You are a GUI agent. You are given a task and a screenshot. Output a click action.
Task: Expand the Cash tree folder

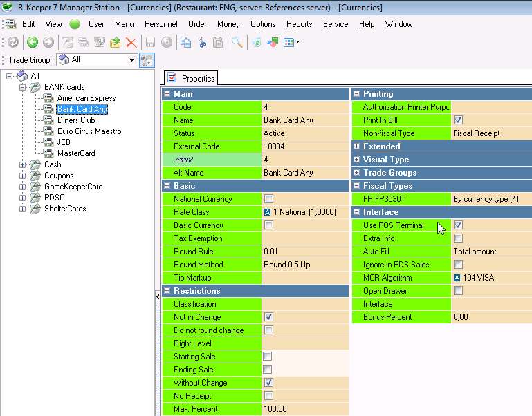point(22,164)
